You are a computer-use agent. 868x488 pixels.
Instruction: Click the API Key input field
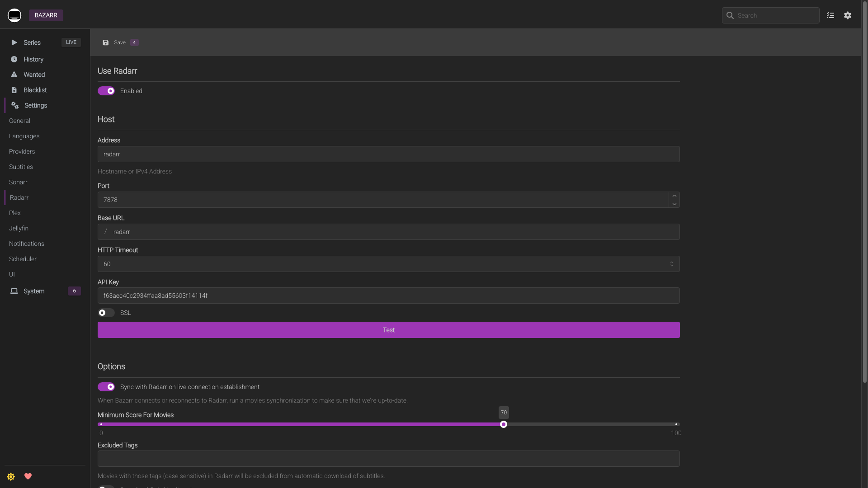388,296
